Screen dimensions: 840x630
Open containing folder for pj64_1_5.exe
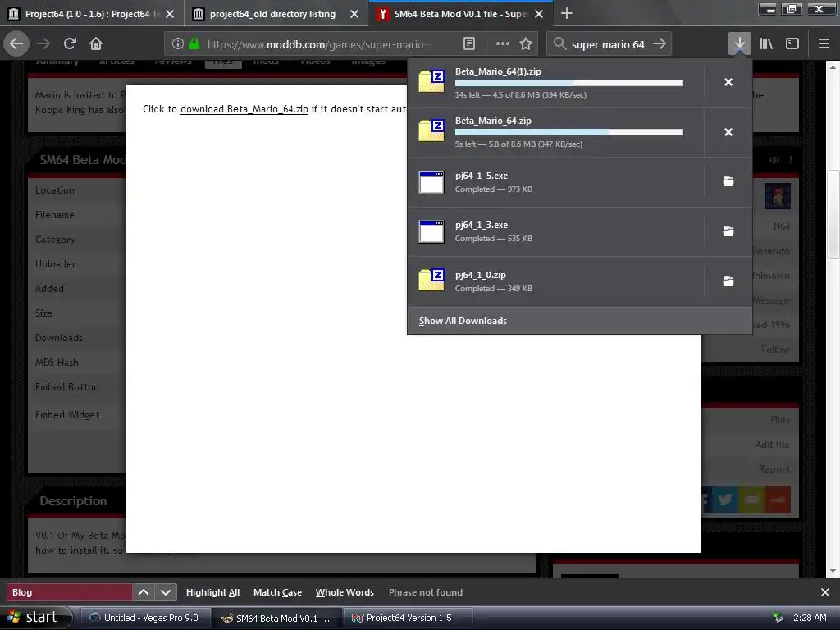pyautogui.click(x=728, y=181)
